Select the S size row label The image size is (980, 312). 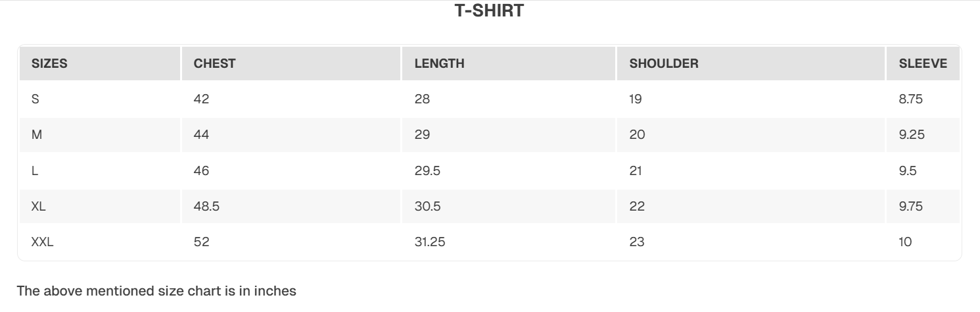click(35, 99)
